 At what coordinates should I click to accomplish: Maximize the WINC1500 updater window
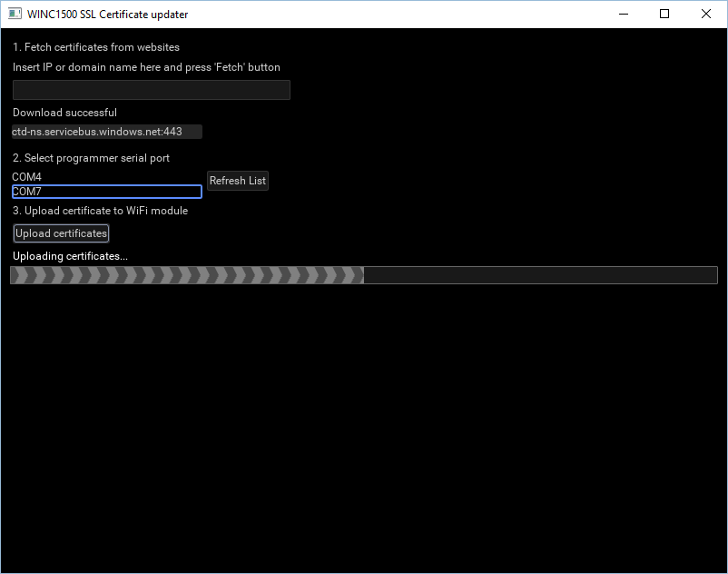[664, 14]
